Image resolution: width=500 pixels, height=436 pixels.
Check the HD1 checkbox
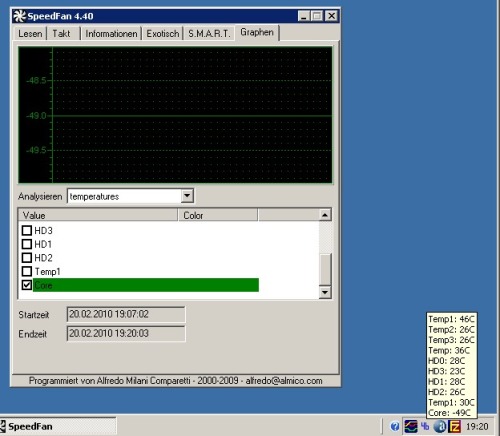pyautogui.click(x=27, y=244)
